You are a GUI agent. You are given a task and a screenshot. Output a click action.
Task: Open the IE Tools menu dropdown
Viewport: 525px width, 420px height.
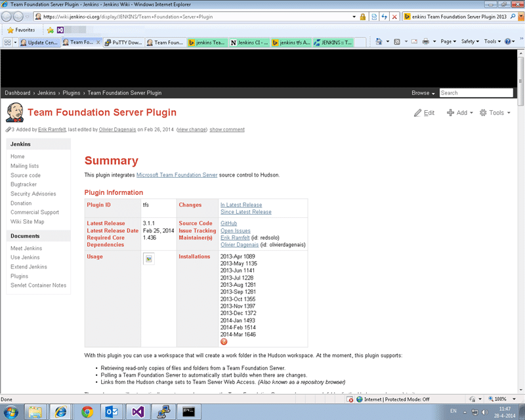[492, 41]
